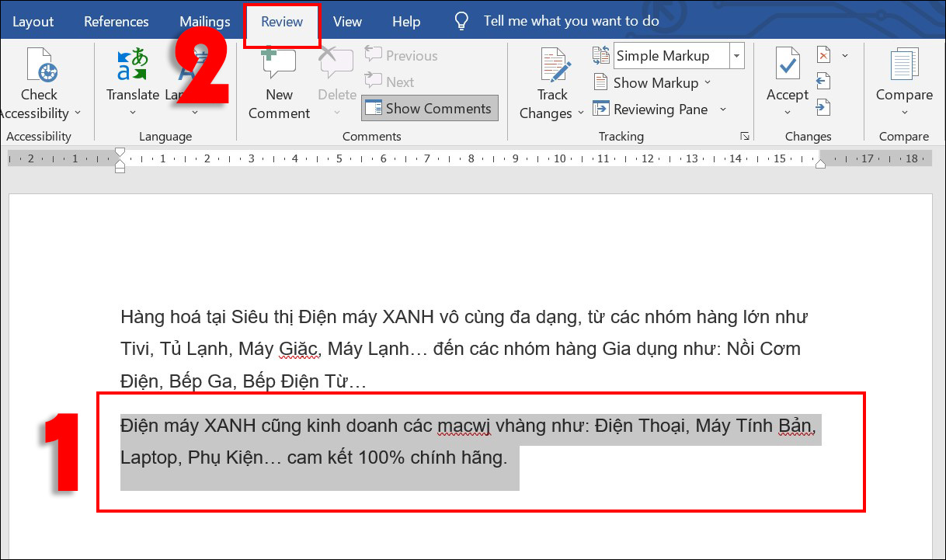946x560 pixels.
Task: Expand the Check Accessibility dropdown arrow
Action: coord(77,113)
